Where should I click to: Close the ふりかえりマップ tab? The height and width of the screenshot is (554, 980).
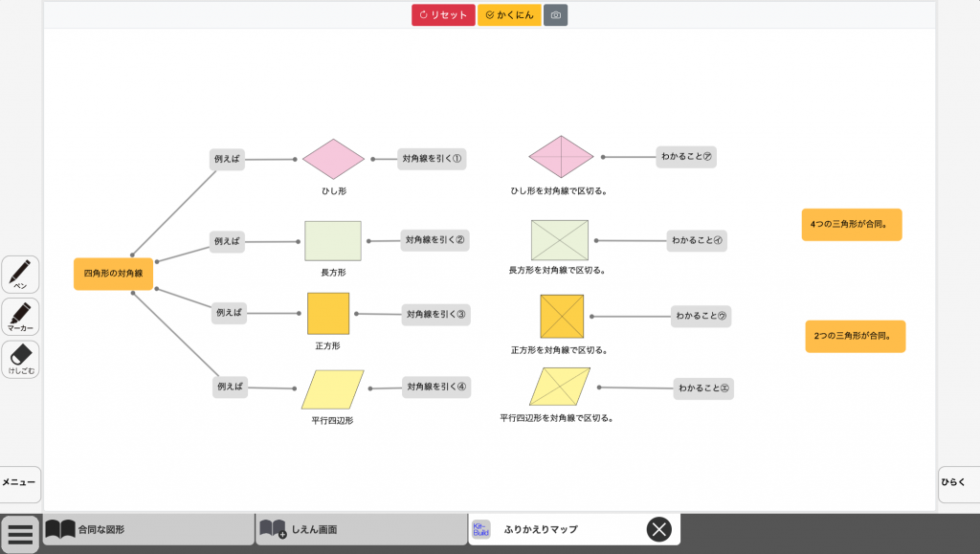pos(658,529)
